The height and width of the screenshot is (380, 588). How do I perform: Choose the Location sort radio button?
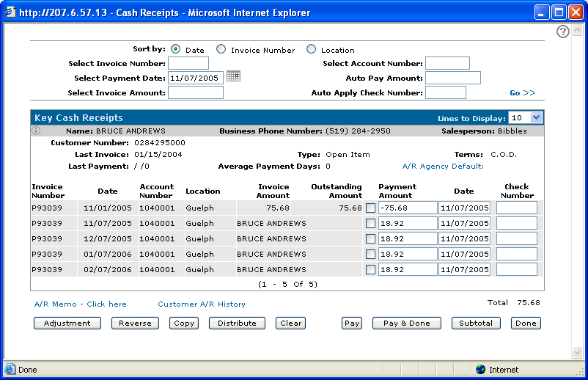312,49
